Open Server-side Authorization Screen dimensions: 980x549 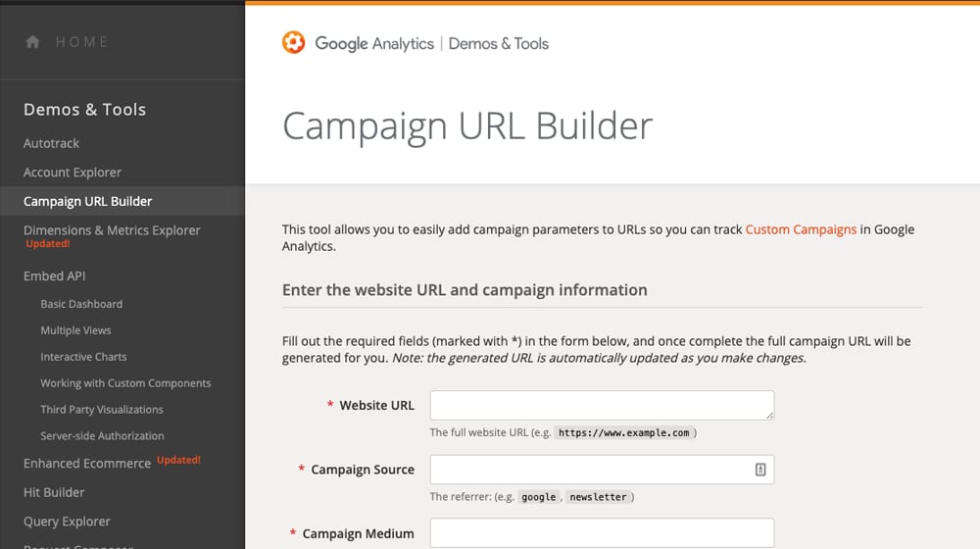click(x=103, y=436)
